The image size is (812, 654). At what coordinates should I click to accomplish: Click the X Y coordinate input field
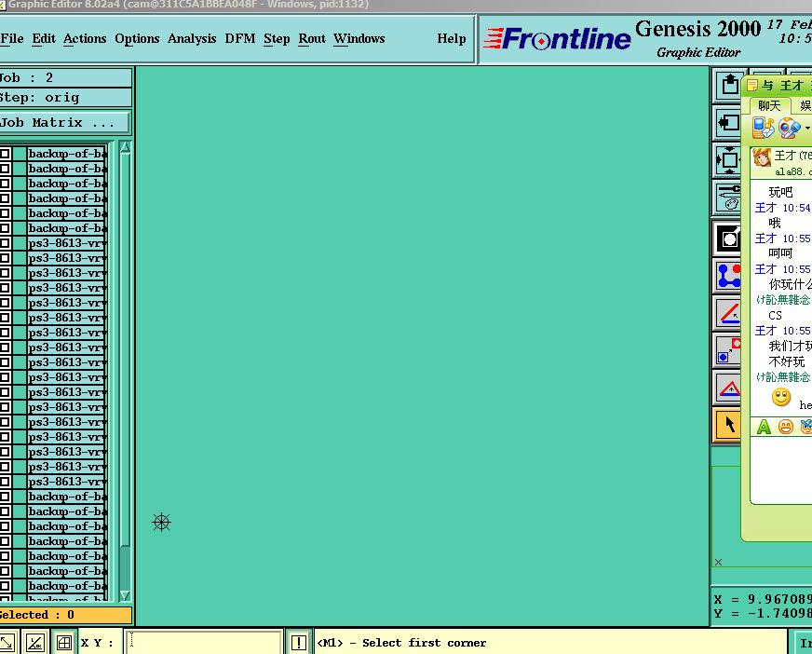203,643
